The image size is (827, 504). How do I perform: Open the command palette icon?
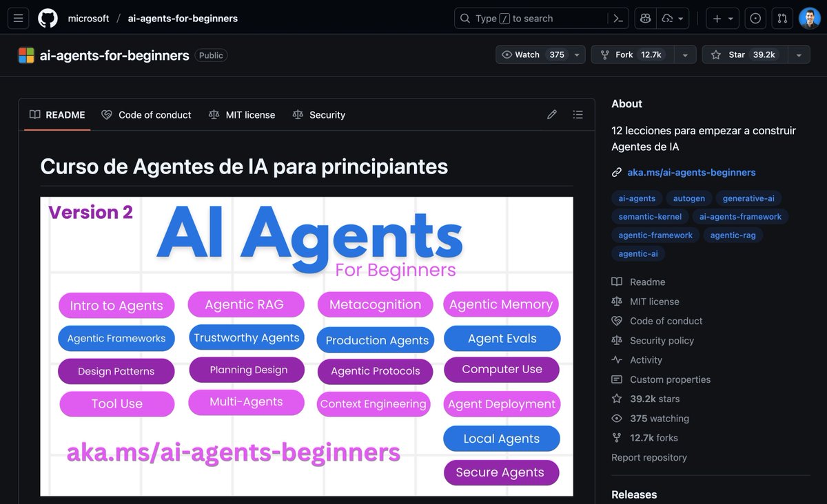click(x=618, y=19)
